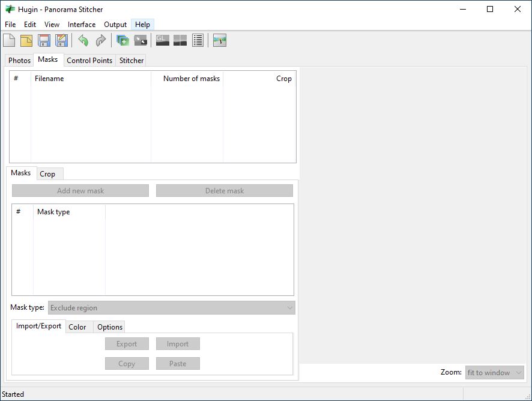532x401 pixels.
Task: Switch to the Stitcher tab
Action: [131, 61]
